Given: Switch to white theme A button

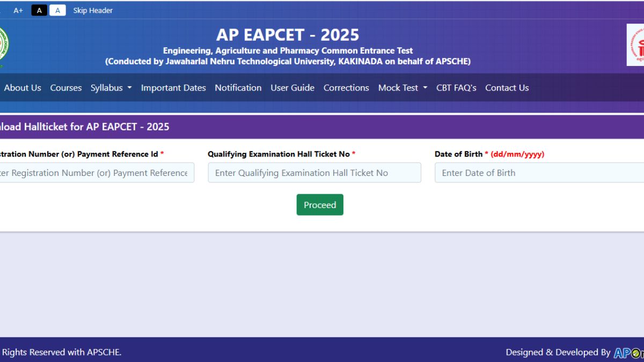Looking at the screenshot, I should pos(57,10).
